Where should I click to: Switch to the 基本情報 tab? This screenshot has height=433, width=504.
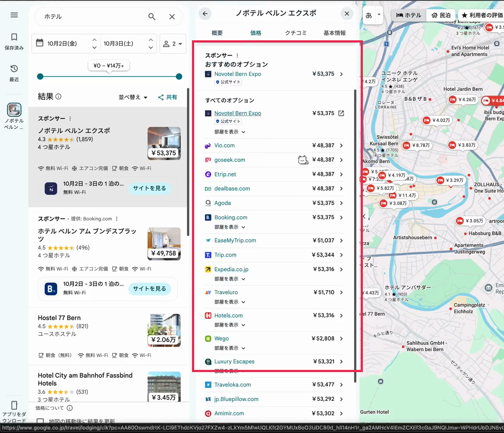tap(334, 33)
